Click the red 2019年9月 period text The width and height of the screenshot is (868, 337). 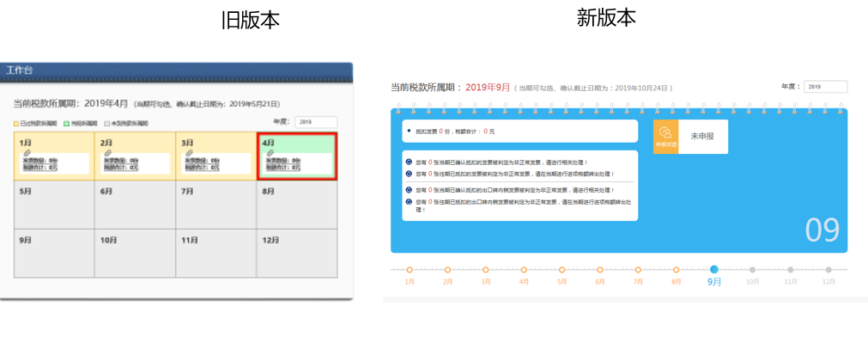(x=487, y=87)
